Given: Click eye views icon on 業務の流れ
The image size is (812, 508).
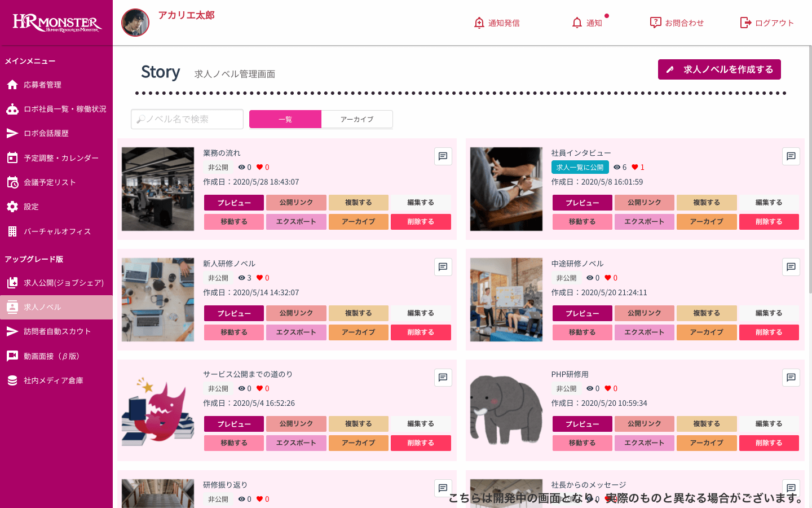Looking at the screenshot, I should click(241, 167).
